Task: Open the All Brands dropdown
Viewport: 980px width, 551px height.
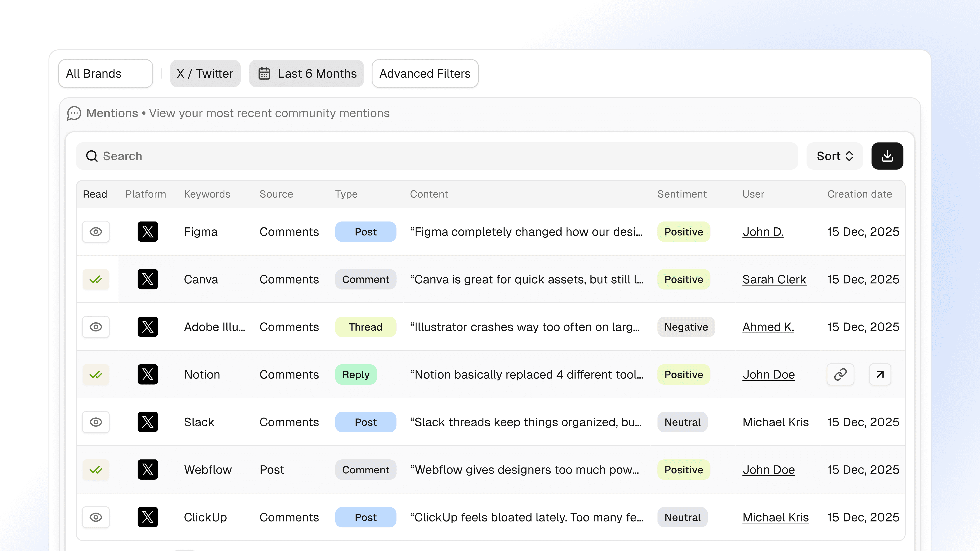Action: click(x=105, y=73)
